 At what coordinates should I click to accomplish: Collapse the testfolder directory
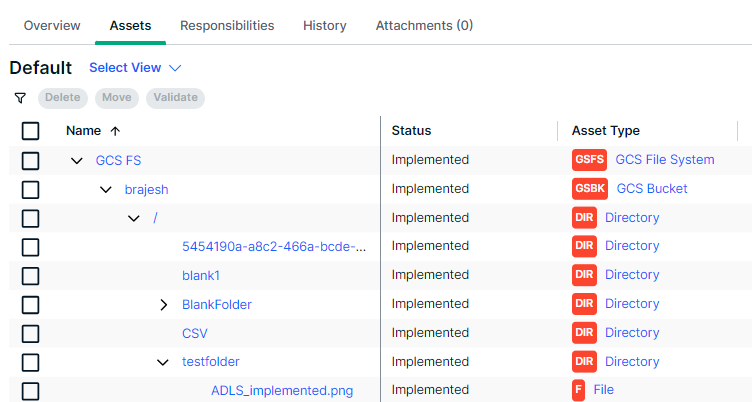click(163, 362)
